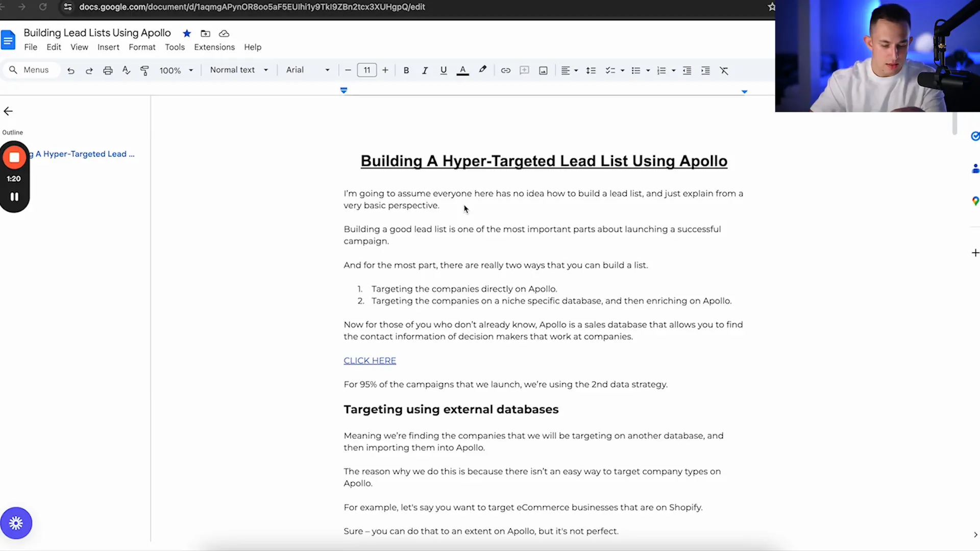Click the font size 11 field
This screenshot has height=551, width=980.
click(x=367, y=70)
